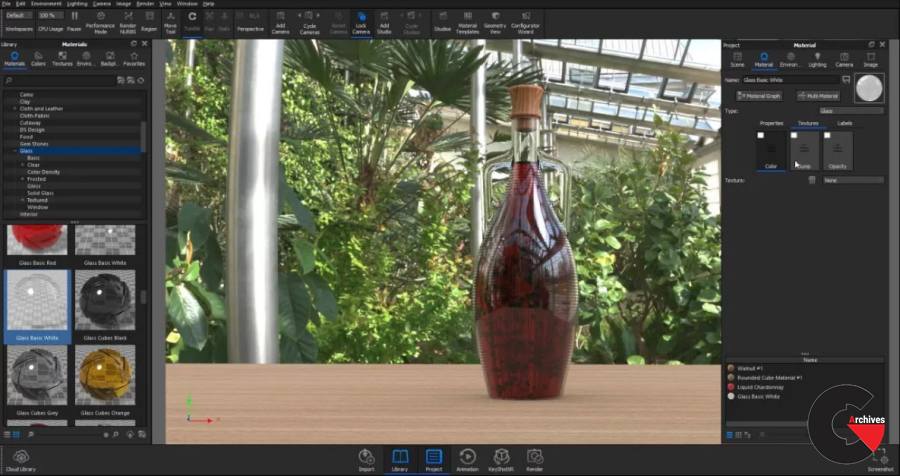Toggle the Library panel button
Screen dimensions: 900x476
(x=399, y=460)
